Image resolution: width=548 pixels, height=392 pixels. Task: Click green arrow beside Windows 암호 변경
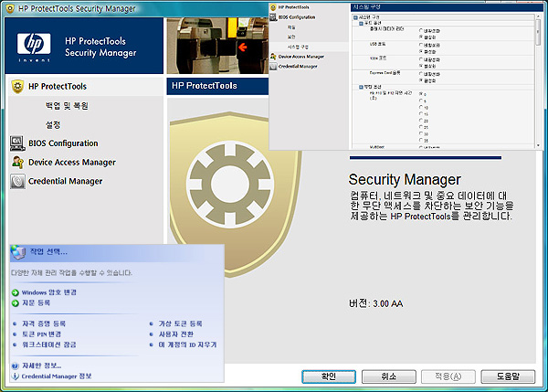(15, 292)
